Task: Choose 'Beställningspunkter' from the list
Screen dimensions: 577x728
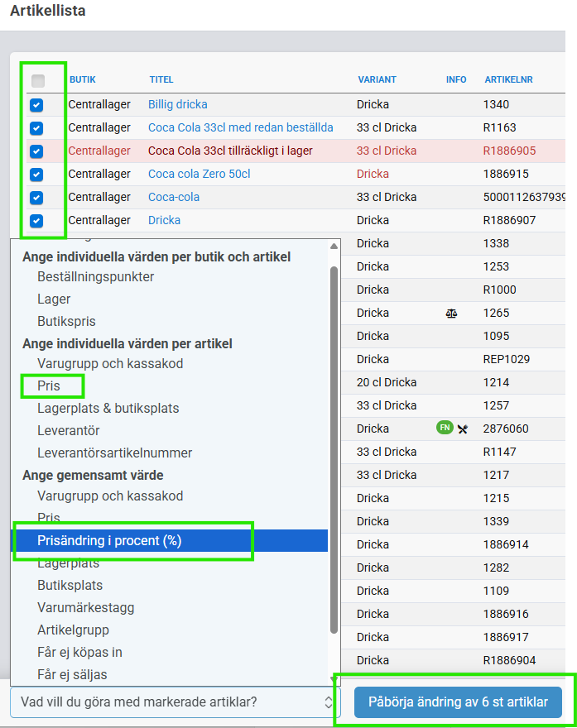Action: coord(95,276)
